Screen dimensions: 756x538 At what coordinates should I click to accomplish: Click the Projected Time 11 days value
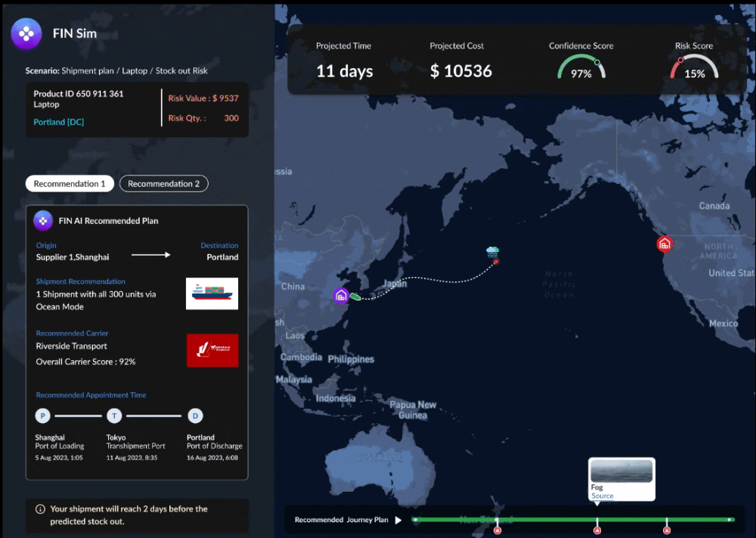(344, 71)
